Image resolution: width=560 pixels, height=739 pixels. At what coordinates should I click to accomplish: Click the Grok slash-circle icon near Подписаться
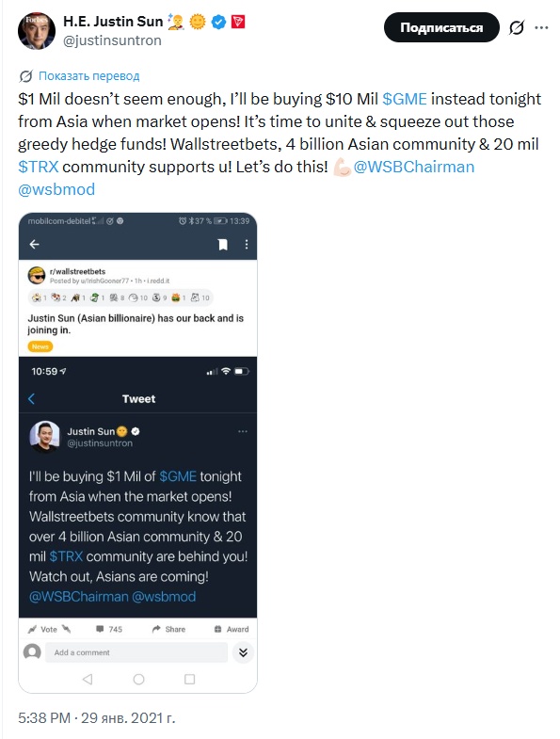(x=516, y=28)
